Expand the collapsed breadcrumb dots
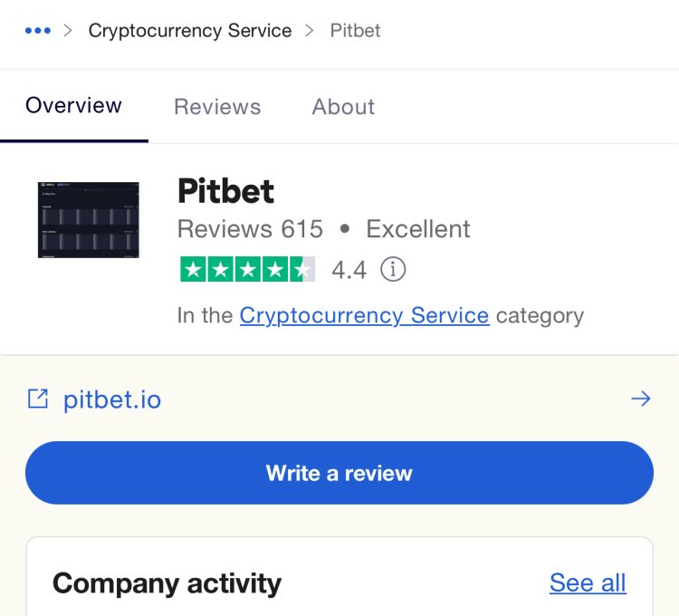679x616 pixels. coord(38,31)
